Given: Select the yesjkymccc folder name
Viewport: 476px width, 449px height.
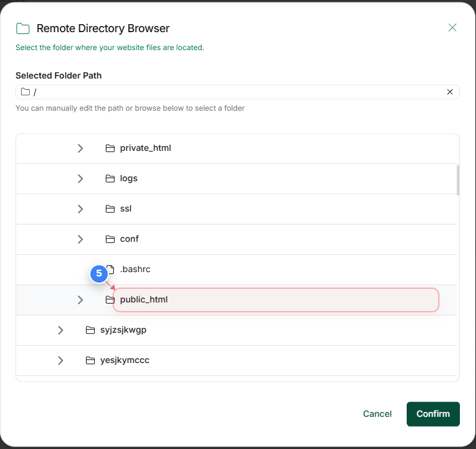Looking at the screenshot, I should [125, 361].
